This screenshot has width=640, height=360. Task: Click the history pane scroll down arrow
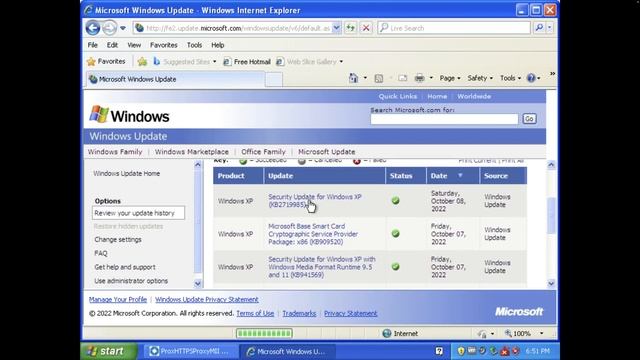551,283
